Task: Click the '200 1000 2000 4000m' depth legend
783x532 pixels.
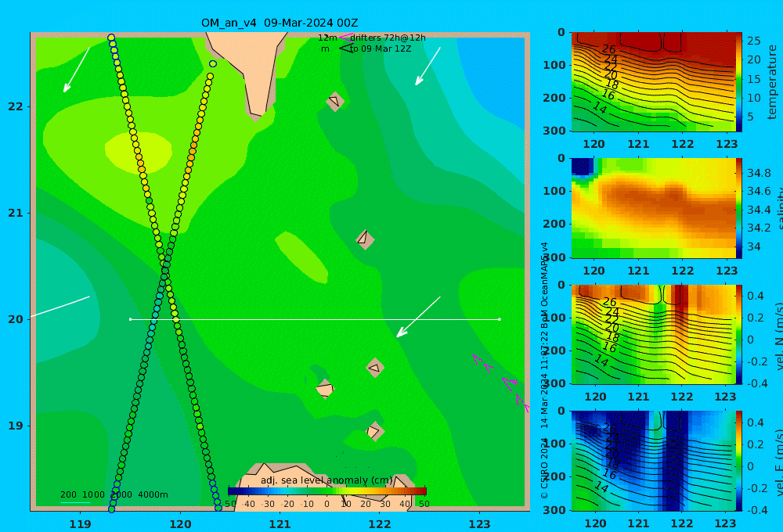Action: click(x=114, y=494)
